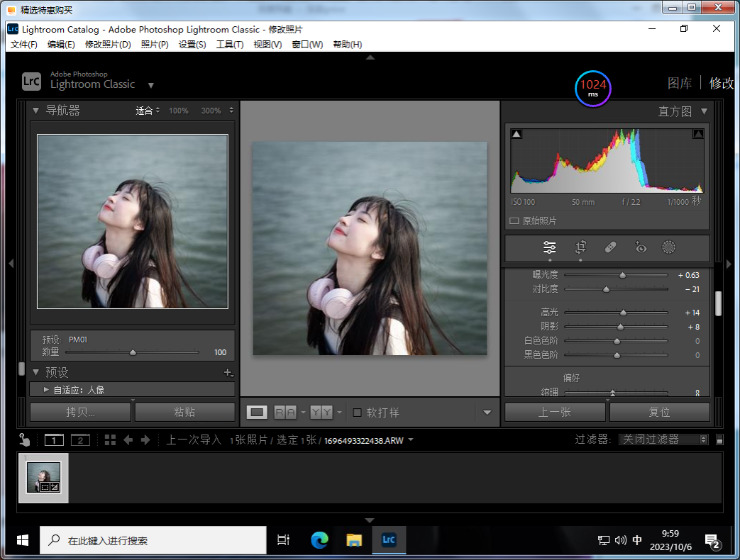Enable the 软打样 soft proofing checkbox
The image size is (740, 560).
tap(358, 413)
